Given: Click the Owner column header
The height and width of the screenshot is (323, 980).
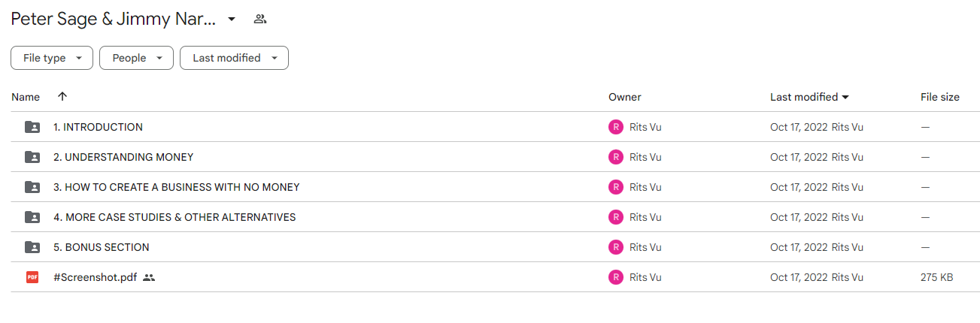Looking at the screenshot, I should coord(625,97).
